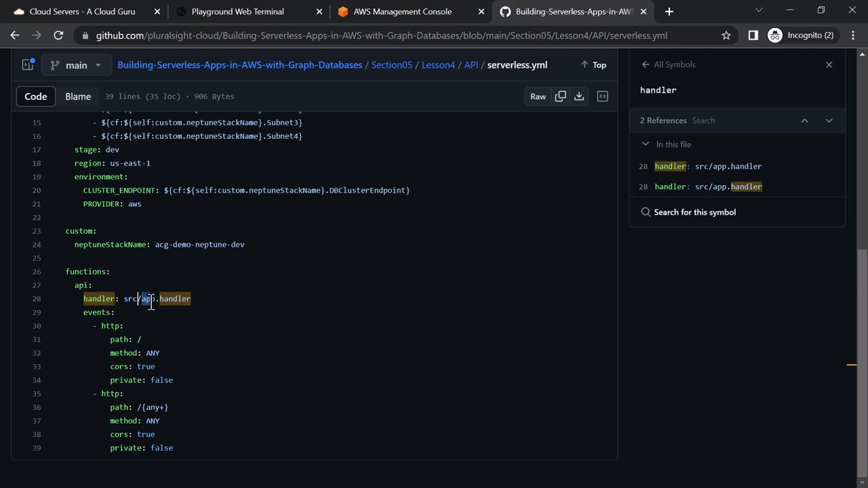Copy raw file contents icon
This screenshot has height=488, width=868.
[x=560, y=96]
